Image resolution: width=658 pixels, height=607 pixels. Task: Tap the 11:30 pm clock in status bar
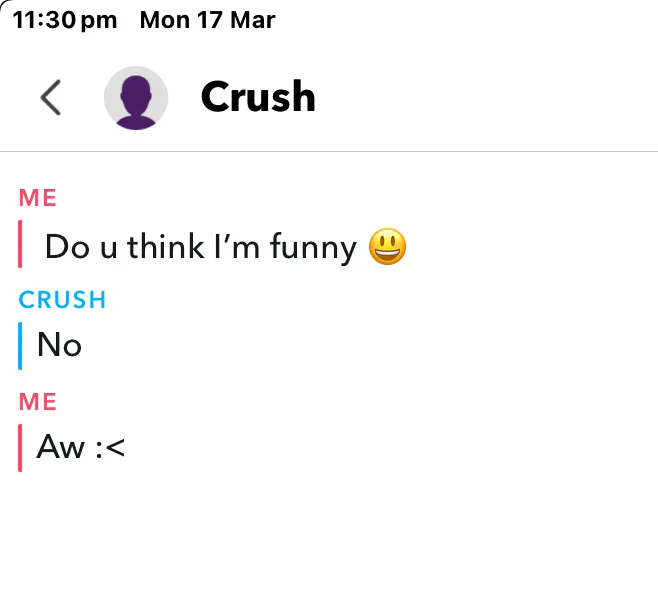click(x=65, y=20)
